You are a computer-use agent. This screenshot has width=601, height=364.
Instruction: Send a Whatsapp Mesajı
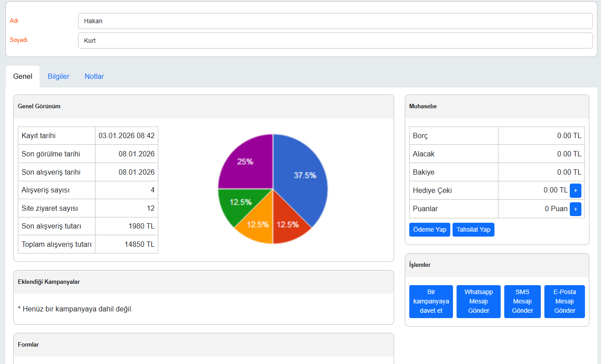tap(478, 302)
